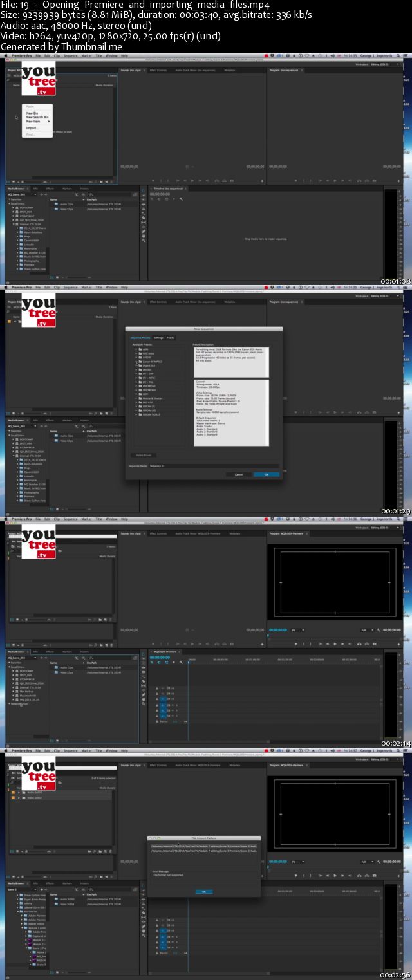Open the Window menu in the 00:02:14 frame

pos(111,519)
